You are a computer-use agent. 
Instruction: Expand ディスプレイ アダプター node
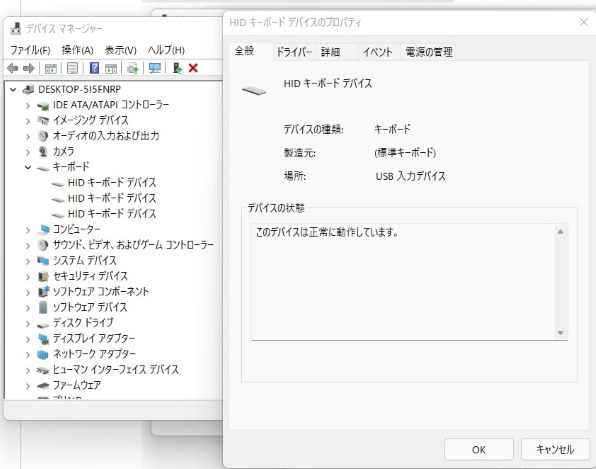click(28, 339)
